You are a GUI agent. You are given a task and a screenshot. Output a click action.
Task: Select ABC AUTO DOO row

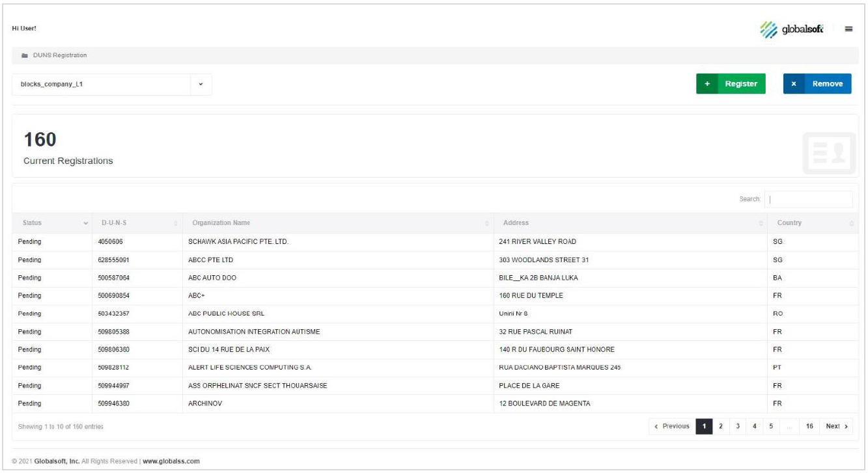pyautogui.click(x=435, y=278)
